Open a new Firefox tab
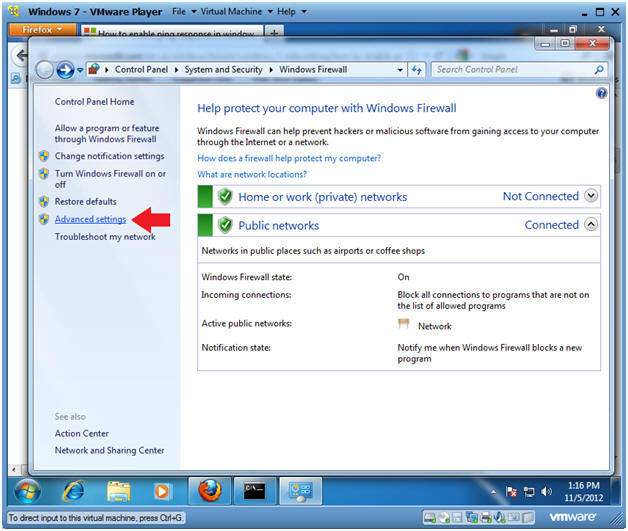 (274, 32)
